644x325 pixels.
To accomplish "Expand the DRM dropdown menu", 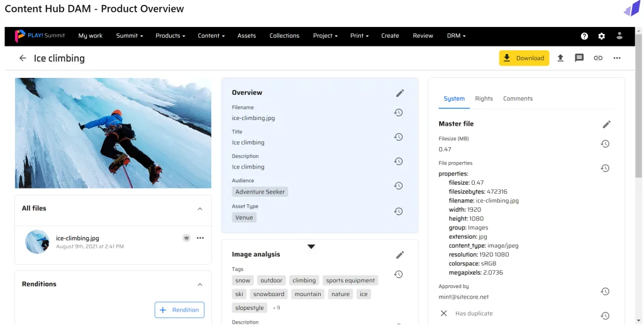I will pyautogui.click(x=456, y=36).
